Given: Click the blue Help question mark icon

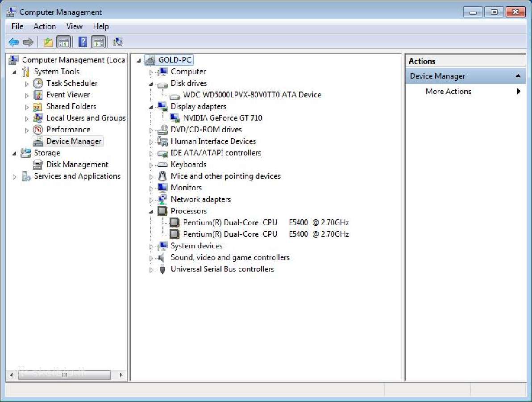Looking at the screenshot, I should (83, 42).
